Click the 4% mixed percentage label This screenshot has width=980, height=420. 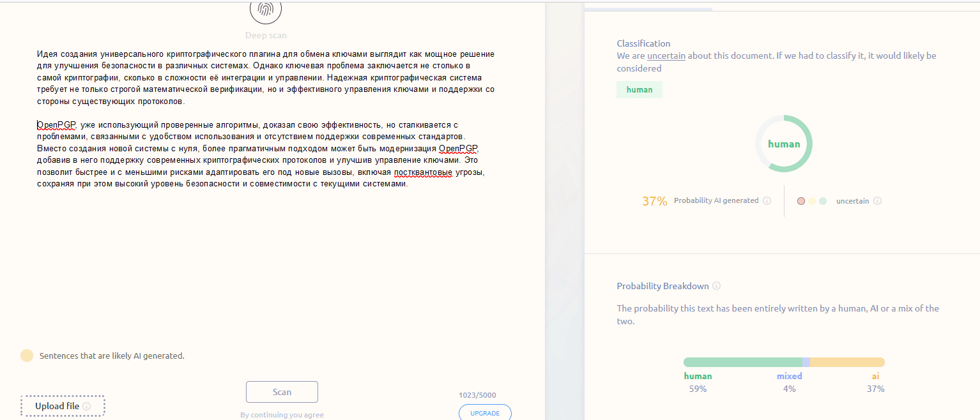click(x=790, y=389)
